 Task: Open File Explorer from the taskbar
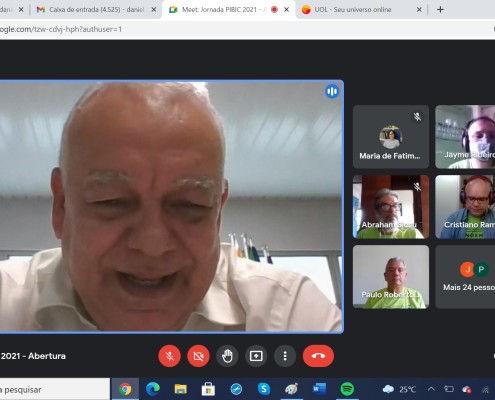pos(180,389)
